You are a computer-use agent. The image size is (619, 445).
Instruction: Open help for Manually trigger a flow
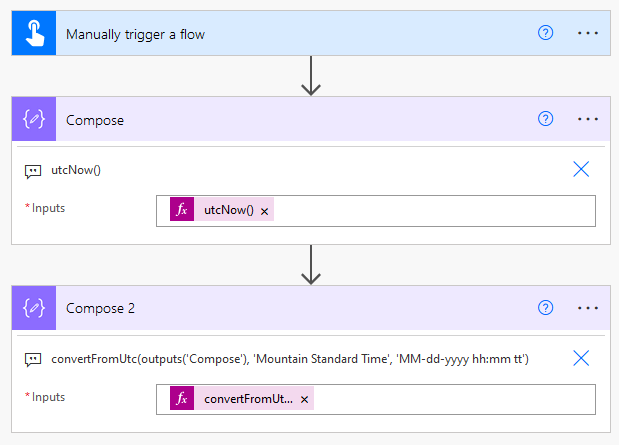(x=545, y=33)
